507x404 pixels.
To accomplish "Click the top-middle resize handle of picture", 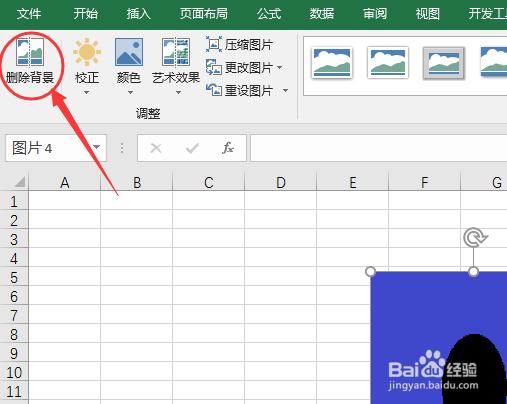I will pyautogui.click(x=473, y=272).
